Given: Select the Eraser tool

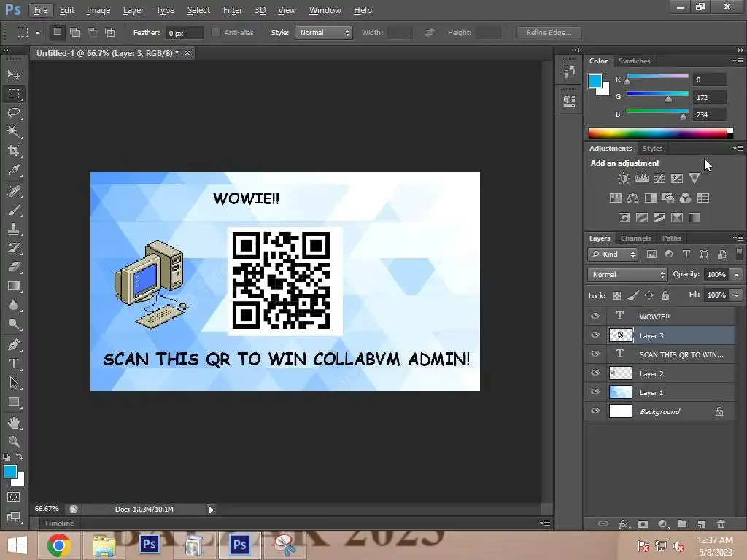Looking at the screenshot, I should point(14,267).
